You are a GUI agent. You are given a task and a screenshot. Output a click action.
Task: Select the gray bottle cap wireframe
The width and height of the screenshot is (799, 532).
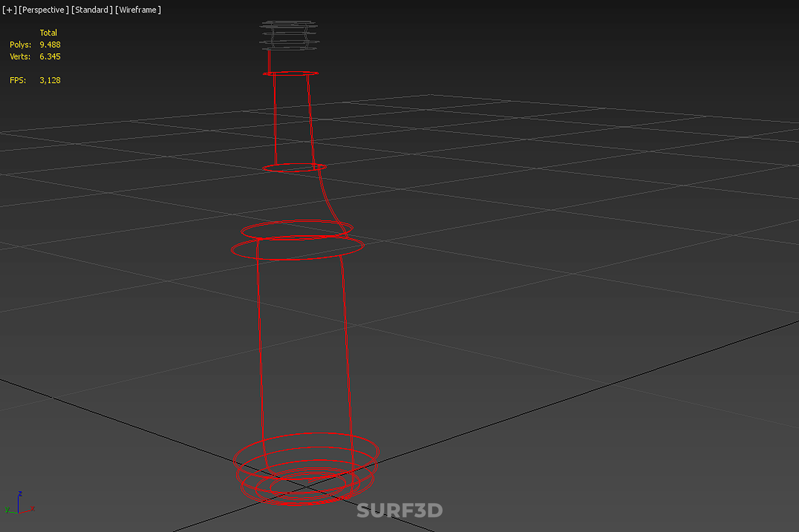[289, 35]
